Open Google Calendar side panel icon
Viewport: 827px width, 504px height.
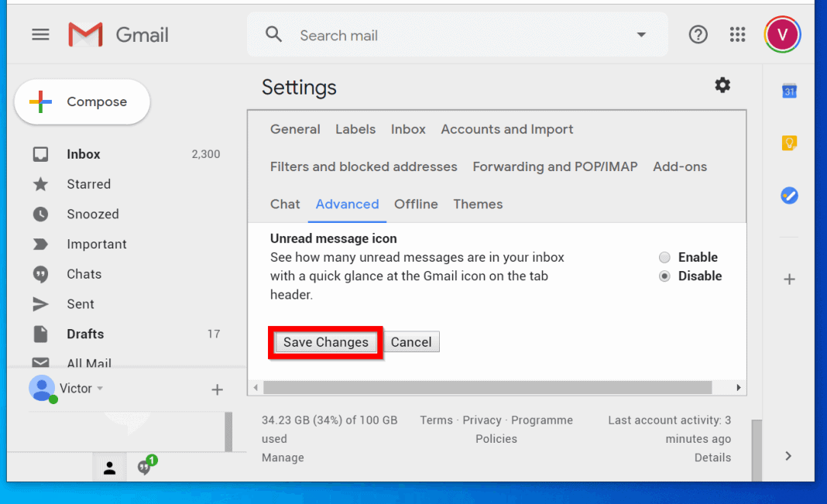[x=789, y=91]
